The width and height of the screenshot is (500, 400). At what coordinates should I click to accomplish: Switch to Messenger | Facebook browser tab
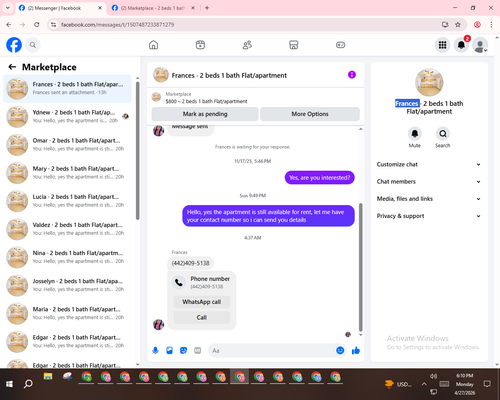[60, 8]
